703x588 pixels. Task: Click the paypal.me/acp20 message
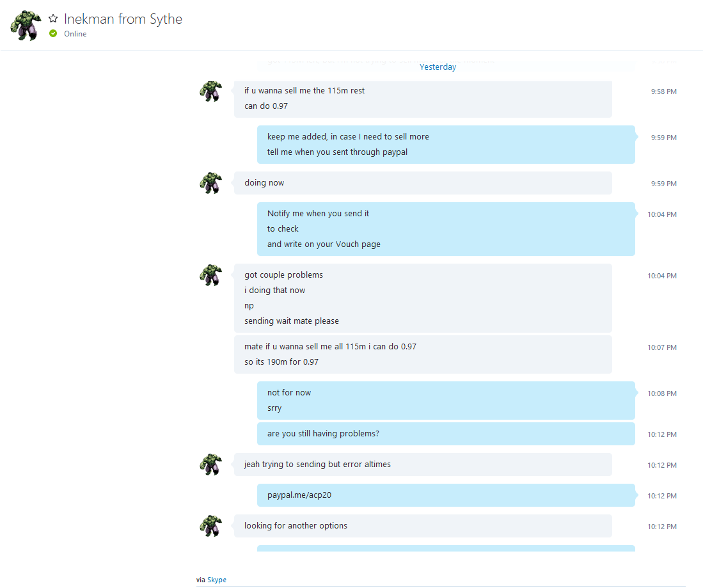(446, 495)
